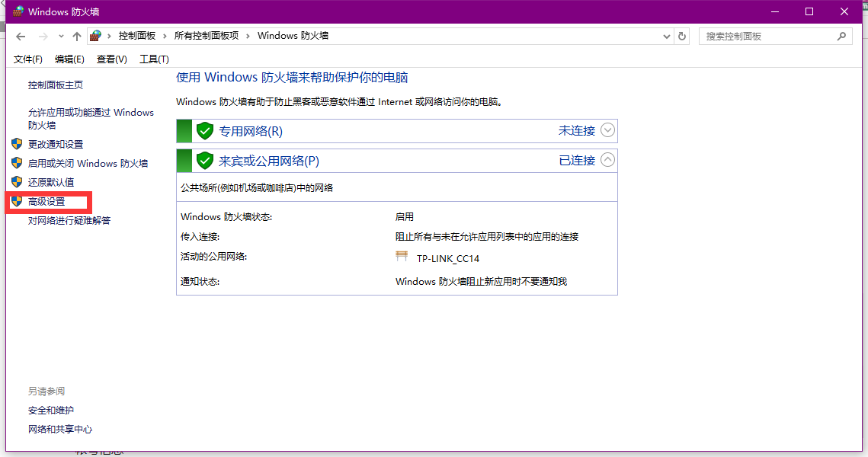Minimize the Windows 防火墙 window
The width and height of the screenshot is (868, 457).
point(775,11)
